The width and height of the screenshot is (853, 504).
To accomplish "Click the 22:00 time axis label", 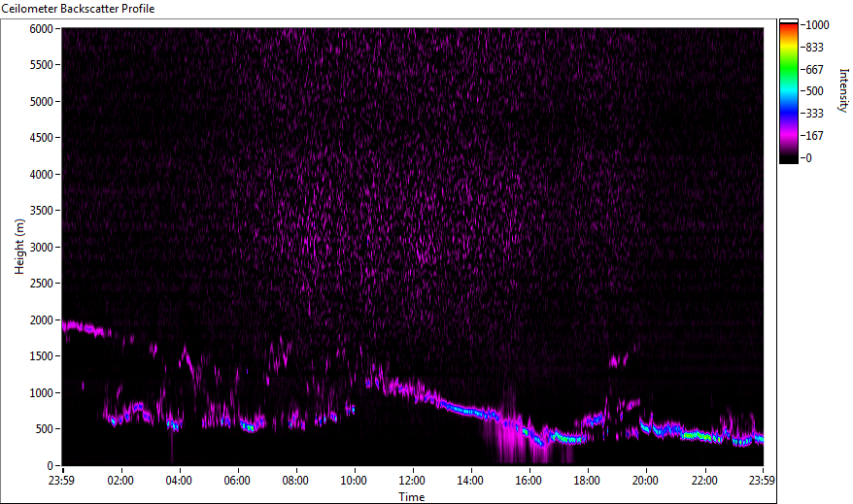I will click(704, 481).
